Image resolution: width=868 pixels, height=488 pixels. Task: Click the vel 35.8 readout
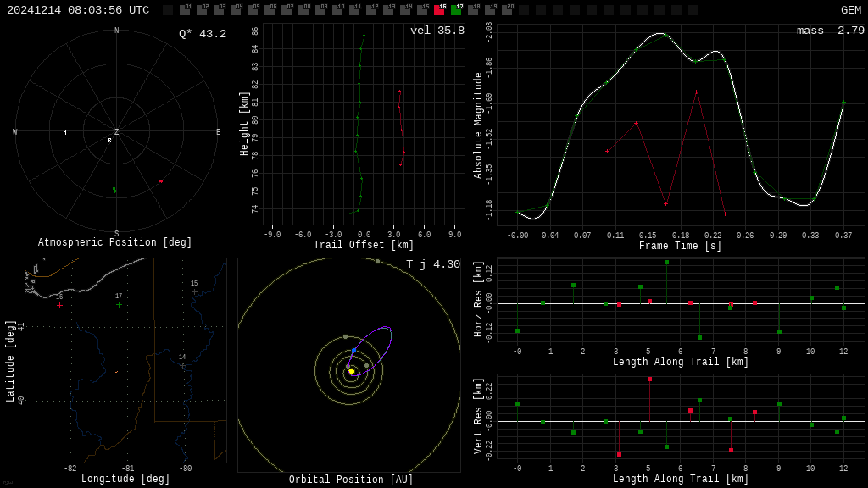(437, 30)
